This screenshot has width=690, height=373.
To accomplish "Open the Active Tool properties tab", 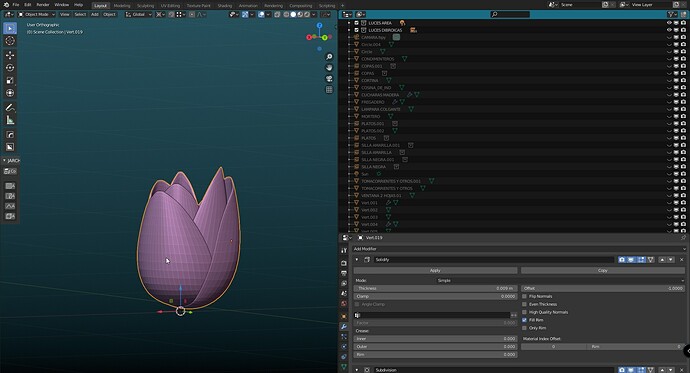I will pyautogui.click(x=344, y=250).
